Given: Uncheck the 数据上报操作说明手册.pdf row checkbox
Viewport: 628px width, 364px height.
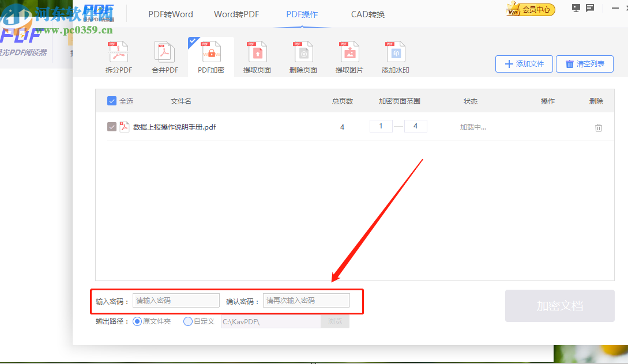Looking at the screenshot, I should click(111, 127).
